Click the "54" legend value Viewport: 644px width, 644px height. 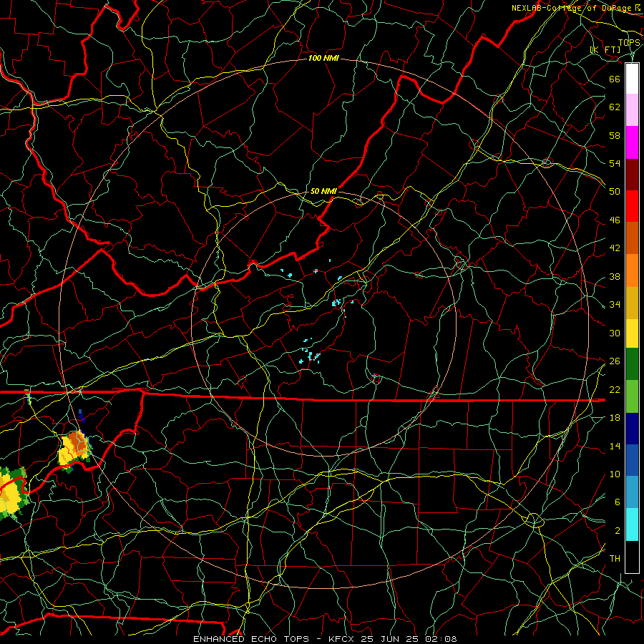tap(615, 163)
